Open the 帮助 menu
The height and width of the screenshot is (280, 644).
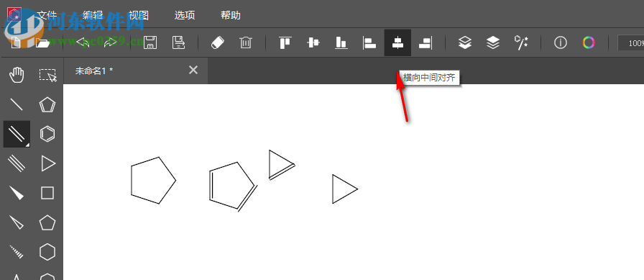pyautogui.click(x=231, y=15)
